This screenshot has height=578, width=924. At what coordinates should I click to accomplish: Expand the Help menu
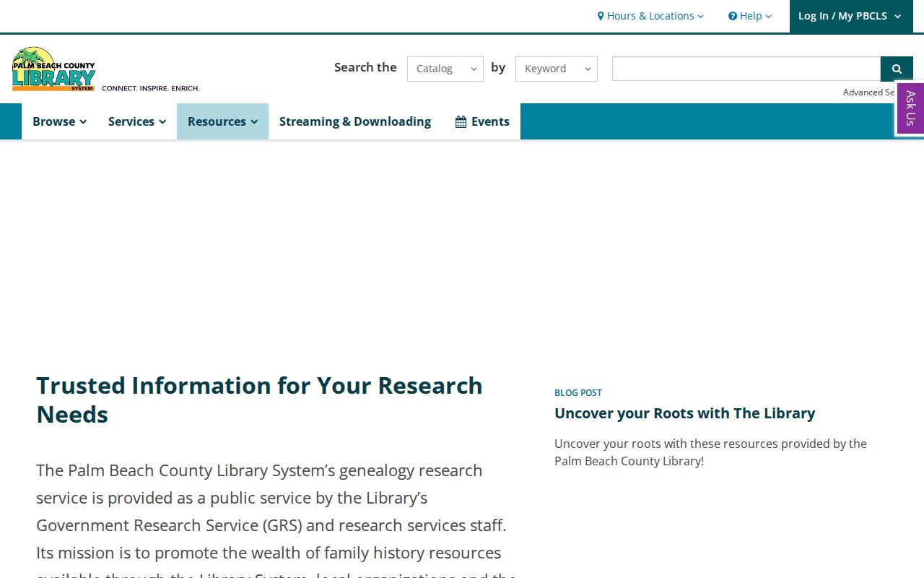750,16
